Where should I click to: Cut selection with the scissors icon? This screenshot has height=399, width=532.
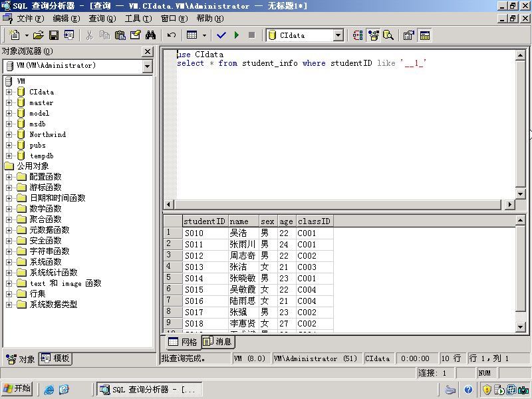89,35
